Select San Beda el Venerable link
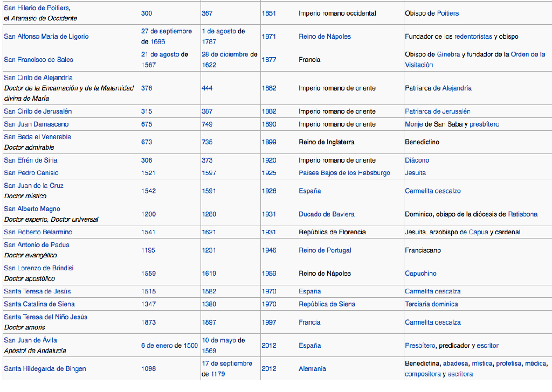This screenshot has width=552, height=392. click(x=37, y=137)
